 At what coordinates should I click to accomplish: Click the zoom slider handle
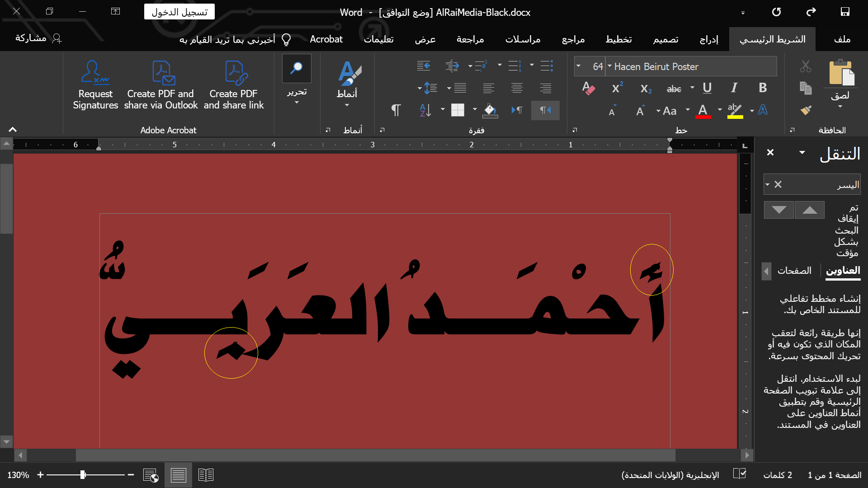click(83, 475)
